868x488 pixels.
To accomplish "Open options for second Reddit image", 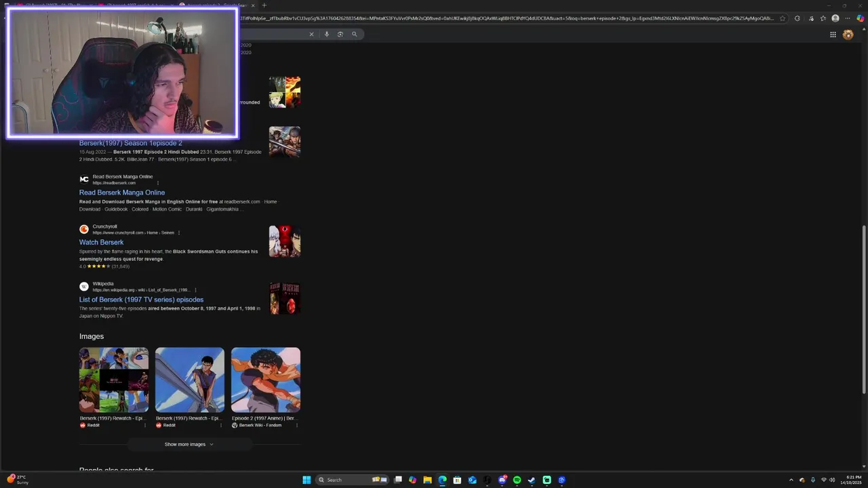I will (x=221, y=425).
